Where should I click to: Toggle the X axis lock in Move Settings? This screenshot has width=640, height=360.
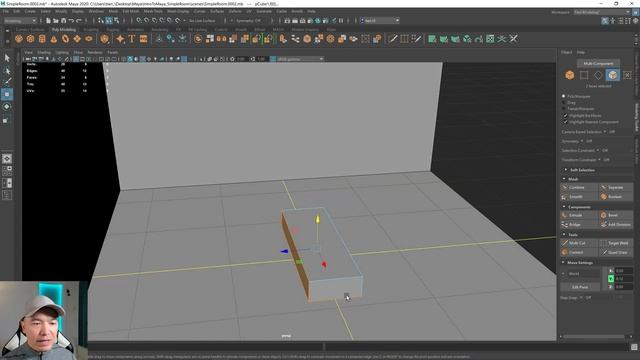[611, 271]
